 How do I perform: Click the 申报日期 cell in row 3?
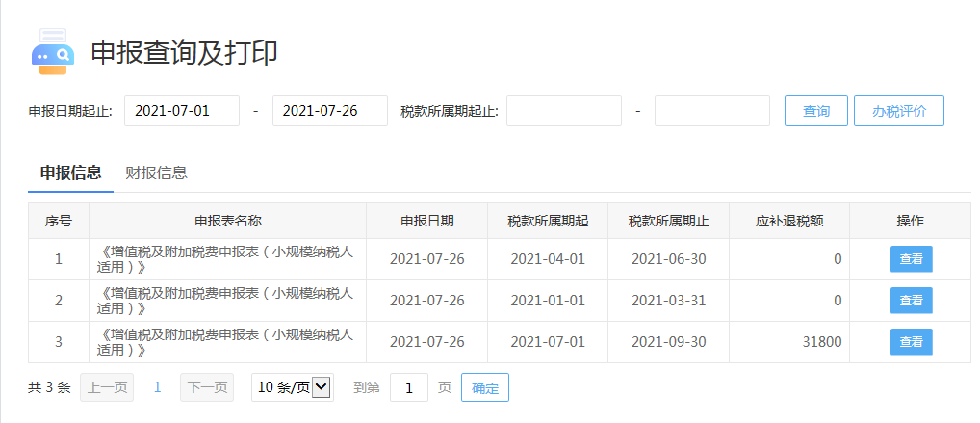pos(426,342)
